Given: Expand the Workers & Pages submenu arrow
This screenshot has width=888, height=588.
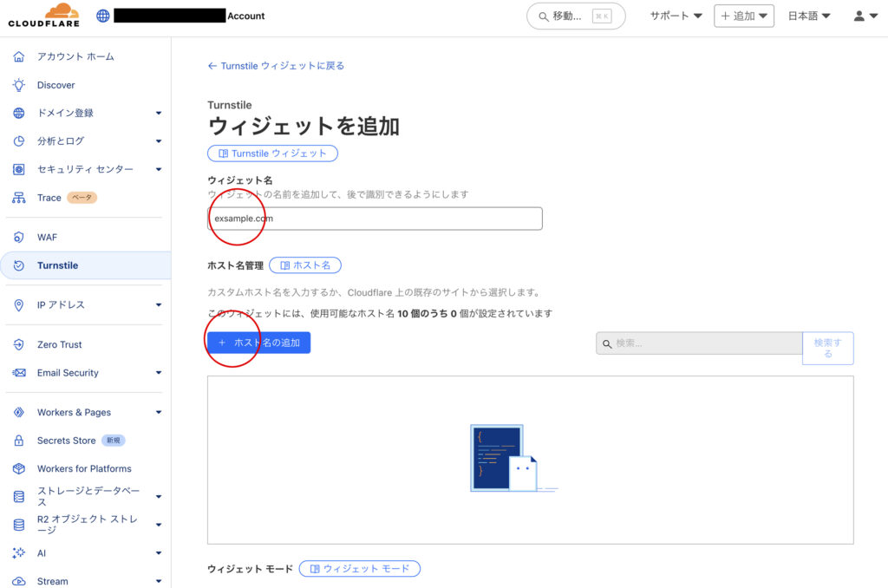Looking at the screenshot, I should point(159,413).
